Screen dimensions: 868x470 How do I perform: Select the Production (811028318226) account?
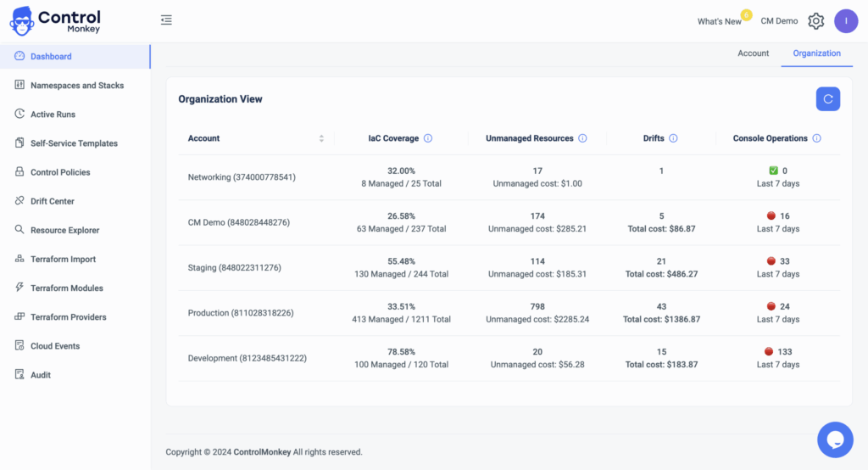pos(240,313)
